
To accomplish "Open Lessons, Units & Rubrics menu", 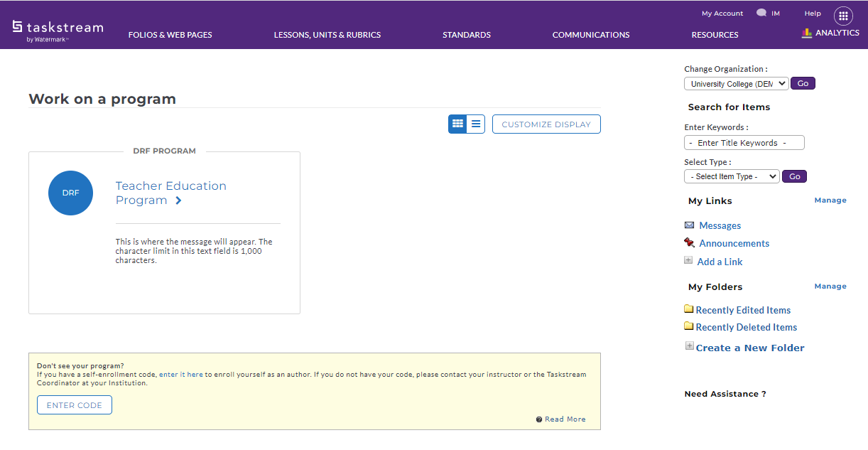I will tap(327, 35).
